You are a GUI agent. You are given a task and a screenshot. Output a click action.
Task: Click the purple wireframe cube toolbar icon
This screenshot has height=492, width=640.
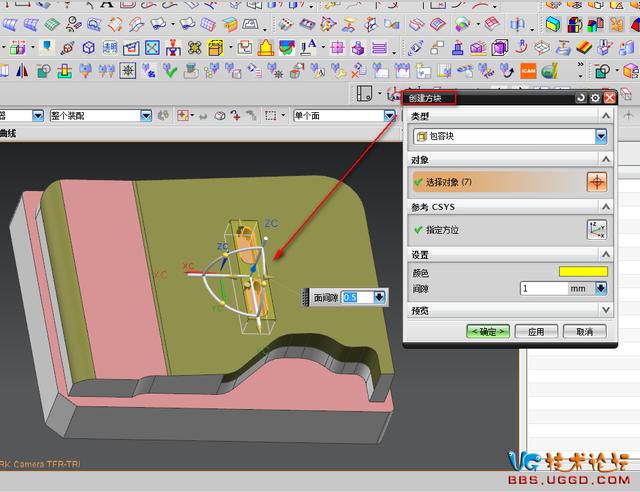tap(89, 47)
